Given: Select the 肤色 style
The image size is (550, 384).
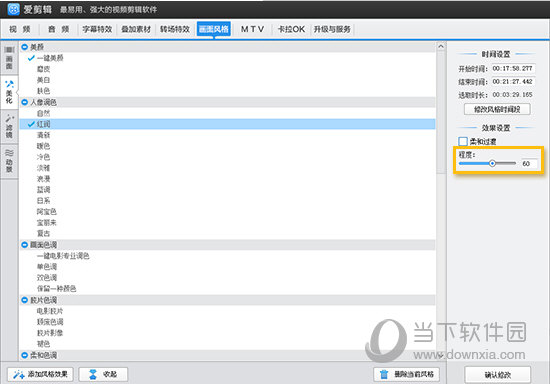Looking at the screenshot, I should [43, 91].
